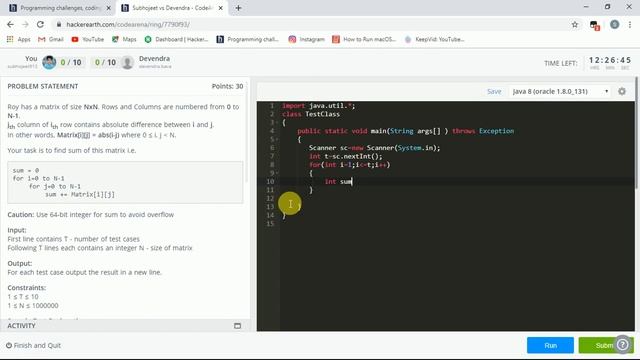This screenshot has height=360, width=640.
Task: Click line number 12 in editor gutter
Action: [270, 198]
